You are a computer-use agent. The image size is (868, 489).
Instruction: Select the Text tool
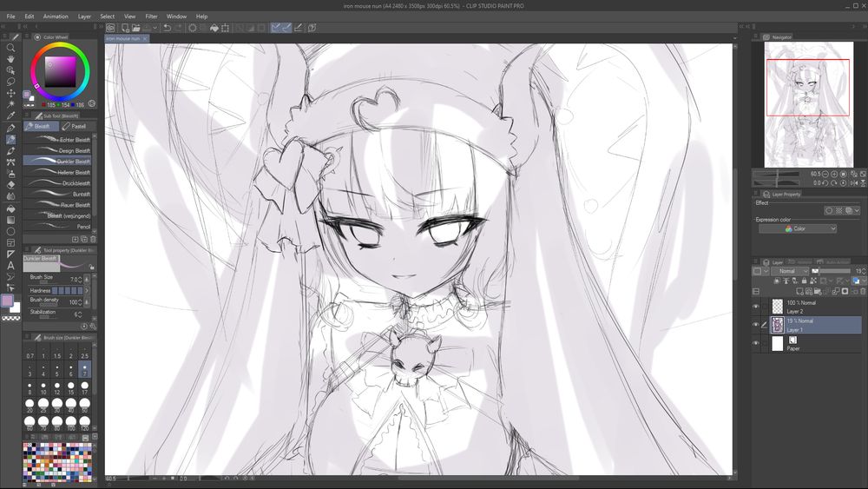click(10, 266)
